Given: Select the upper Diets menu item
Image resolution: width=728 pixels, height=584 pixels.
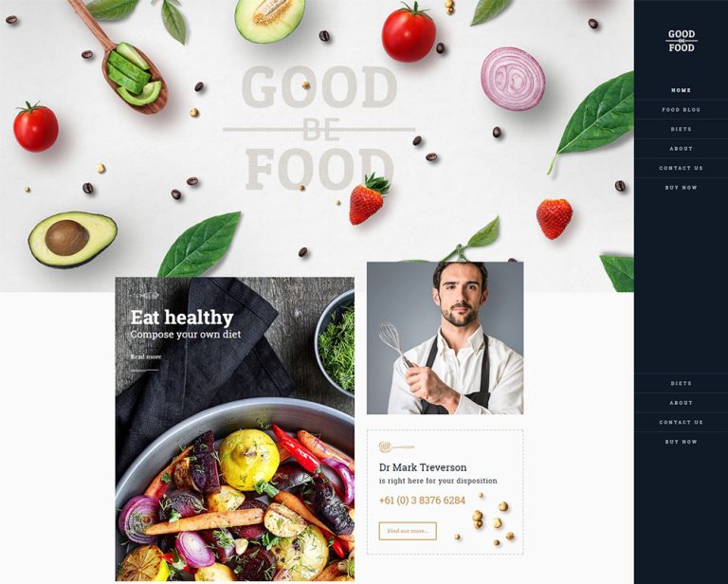Looking at the screenshot, I should [681, 129].
